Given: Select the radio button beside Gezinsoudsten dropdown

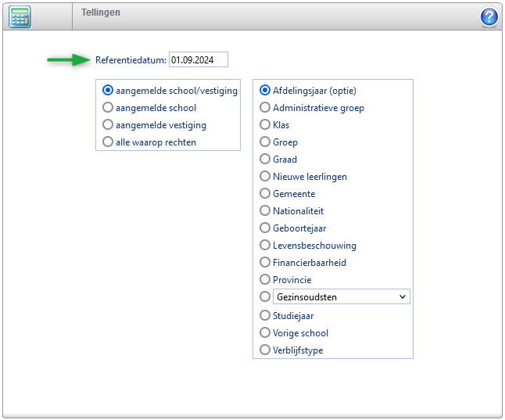Looking at the screenshot, I should click(266, 297).
